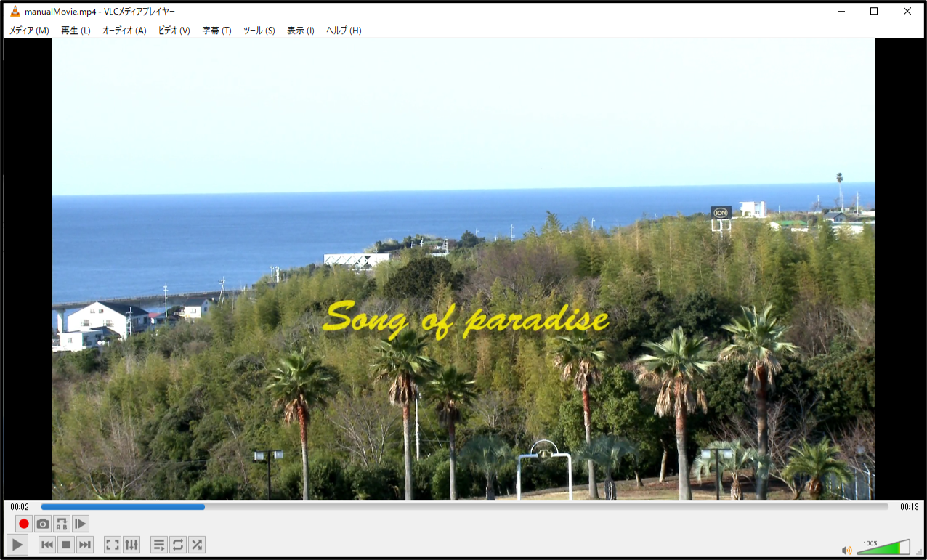Mute audio using the speaker icon
The height and width of the screenshot is (560, 927).
846,550
